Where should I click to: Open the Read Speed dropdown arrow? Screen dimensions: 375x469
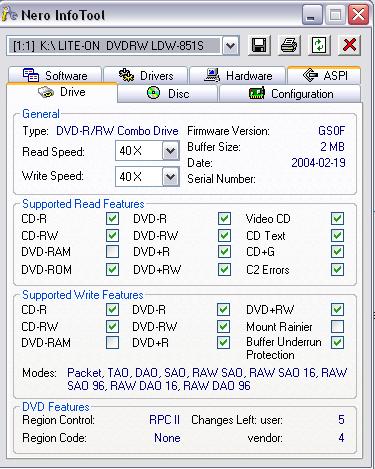[x=171, y=151]
